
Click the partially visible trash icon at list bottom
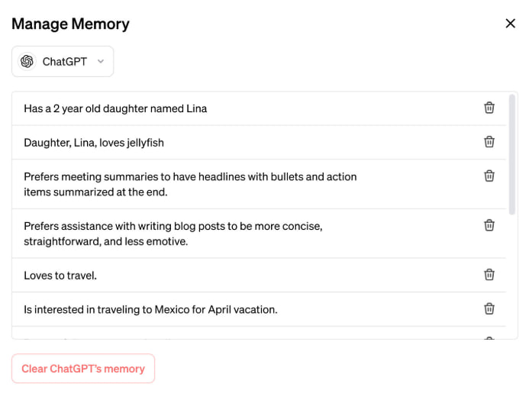[489, 338]
